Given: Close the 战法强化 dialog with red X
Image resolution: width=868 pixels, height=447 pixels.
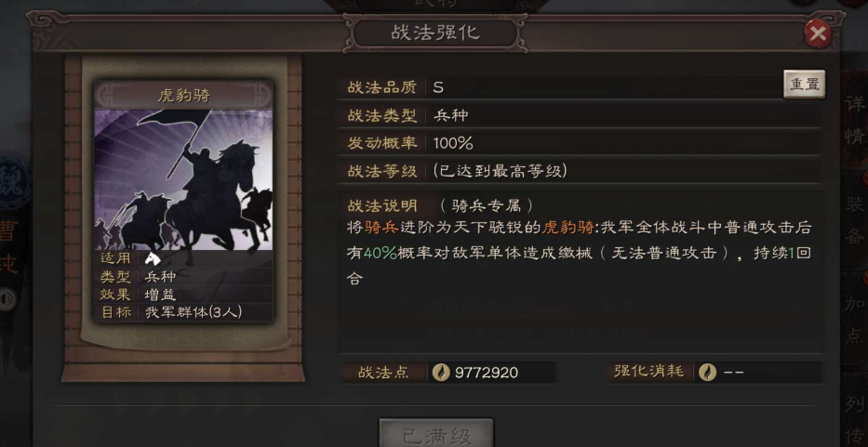Looking at the screenshot, I should click(x=817, y=35).
